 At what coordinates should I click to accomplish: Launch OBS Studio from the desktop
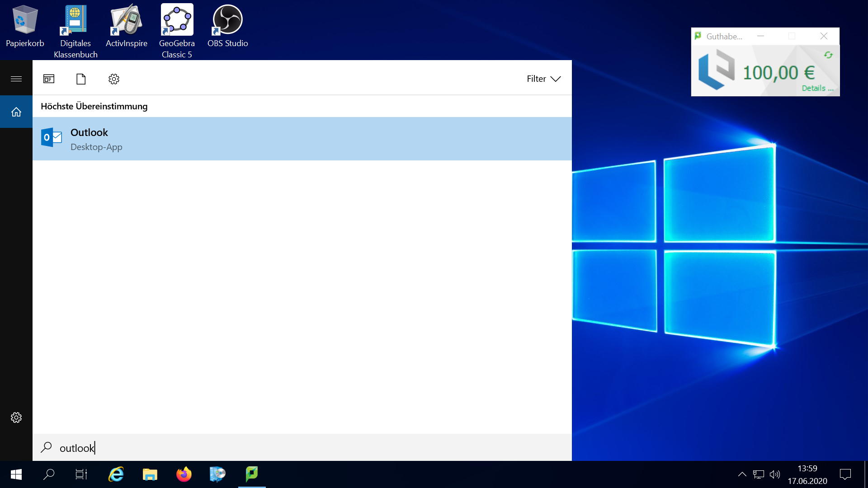click(227, 20)
